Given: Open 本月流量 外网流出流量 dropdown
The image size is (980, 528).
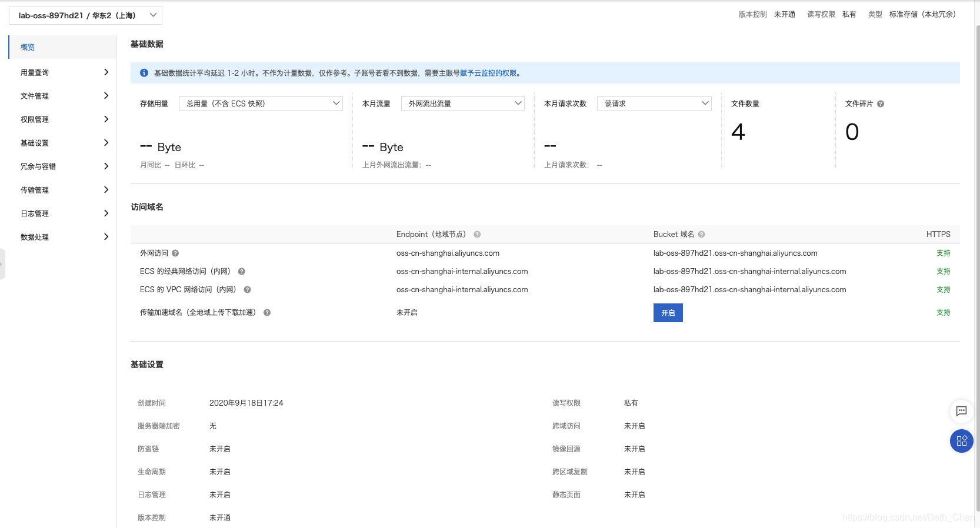Looking at the screenshot, I should (x=463, y=103).
